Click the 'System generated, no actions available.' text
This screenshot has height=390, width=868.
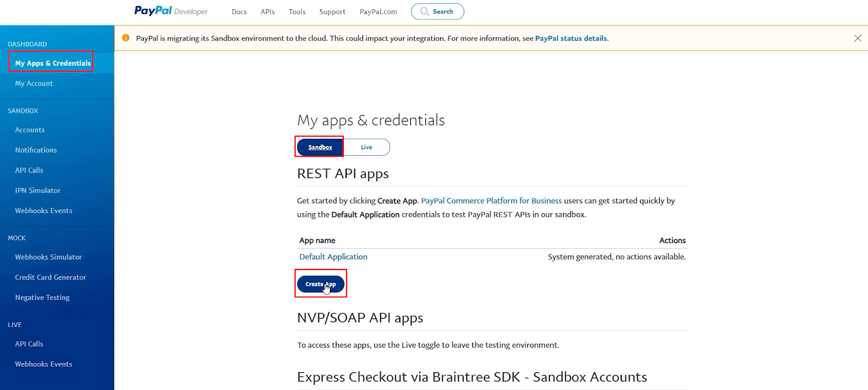[617, 257]
